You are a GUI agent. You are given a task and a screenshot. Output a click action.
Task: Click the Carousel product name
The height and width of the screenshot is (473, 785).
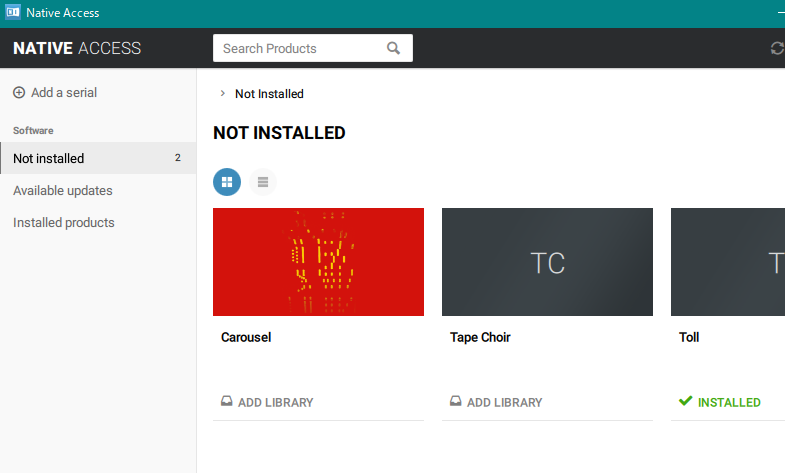coord(246,337)
